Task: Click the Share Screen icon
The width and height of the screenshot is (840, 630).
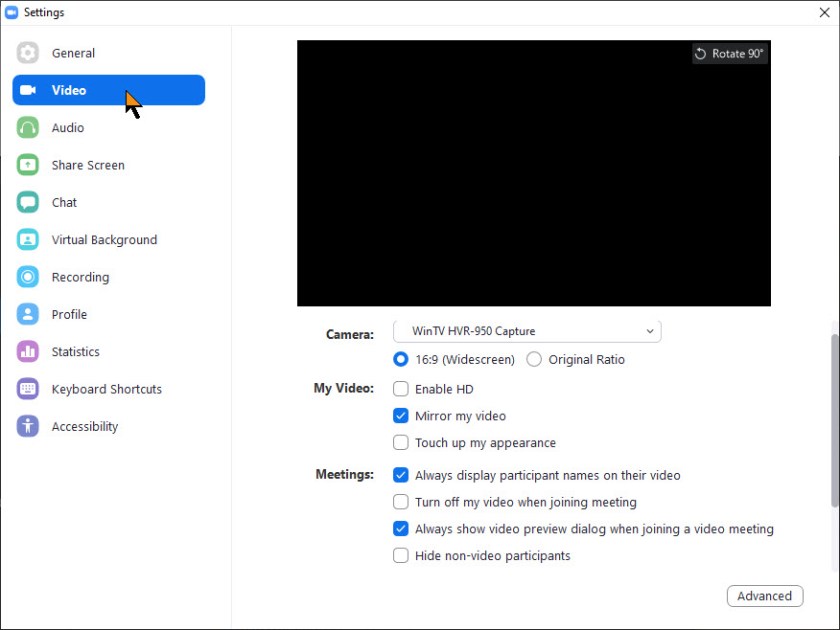Action: tap(29, 165)
